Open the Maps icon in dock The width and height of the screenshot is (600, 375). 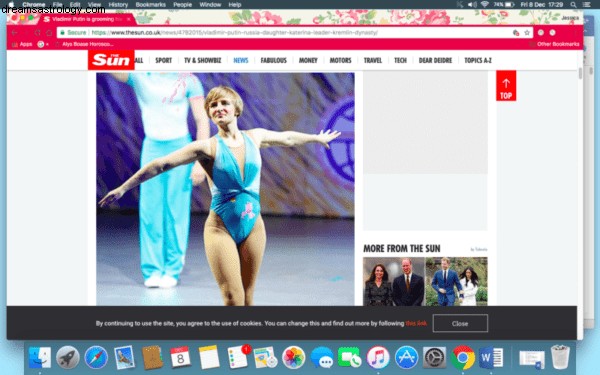click(265, 357)
